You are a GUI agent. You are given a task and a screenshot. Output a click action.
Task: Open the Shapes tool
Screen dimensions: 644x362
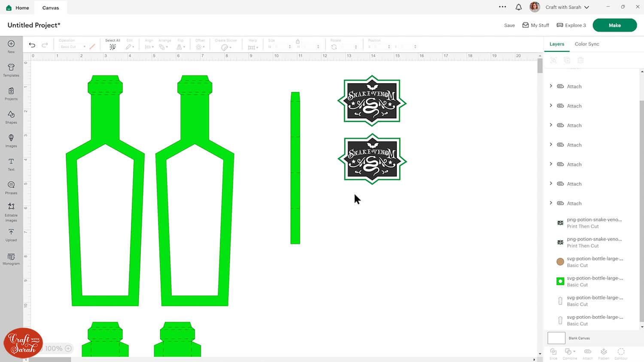coord(11,117)
